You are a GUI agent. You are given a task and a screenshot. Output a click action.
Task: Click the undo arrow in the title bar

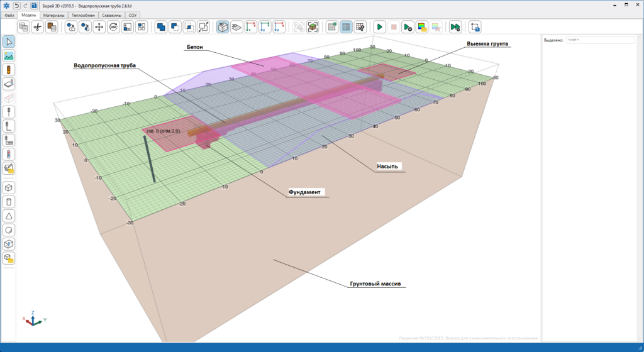16,6
